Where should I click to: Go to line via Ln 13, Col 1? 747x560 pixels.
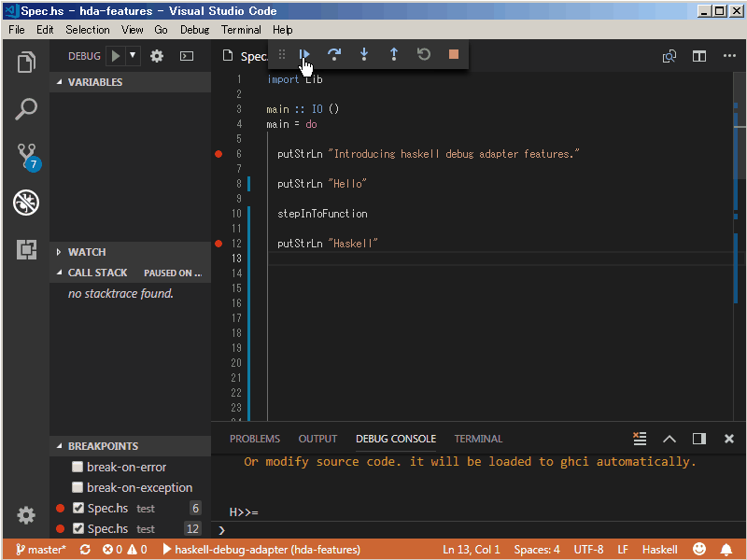pyautogui.click(x=472, y=550)
